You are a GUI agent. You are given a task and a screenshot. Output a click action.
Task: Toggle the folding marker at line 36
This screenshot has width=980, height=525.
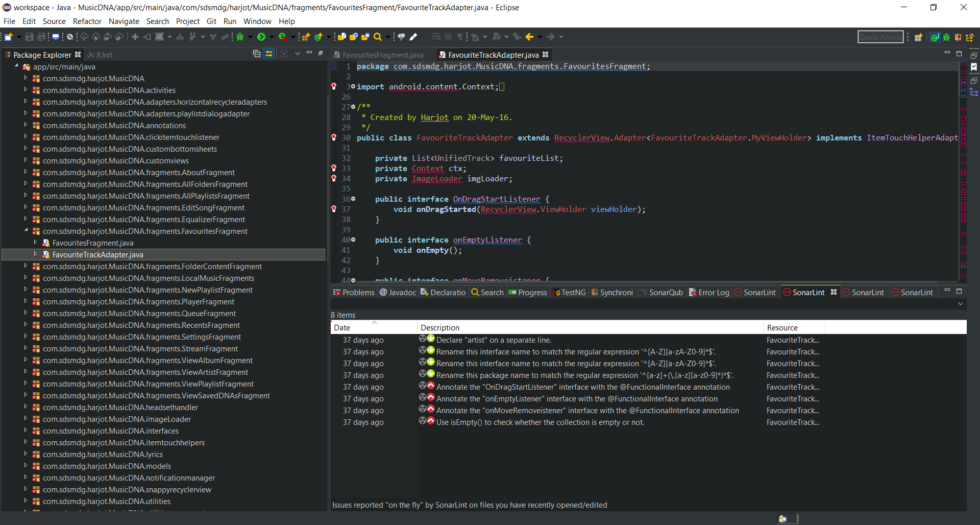coord(353,199)
